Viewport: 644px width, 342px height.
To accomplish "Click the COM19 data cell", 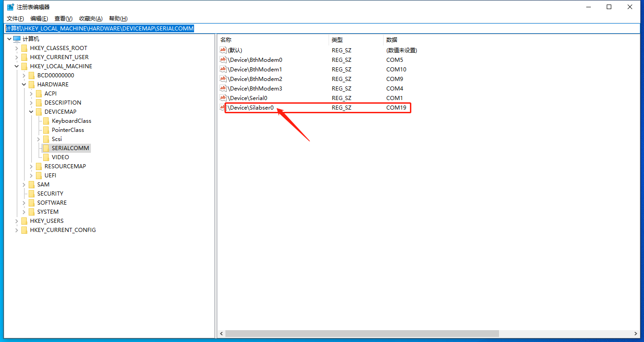I will click(x=396, y=108).
